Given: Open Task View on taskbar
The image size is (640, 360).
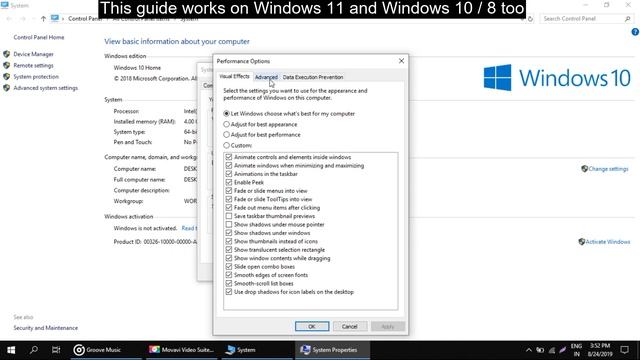Looking at the screenshot, I should [x=56, y=350].
